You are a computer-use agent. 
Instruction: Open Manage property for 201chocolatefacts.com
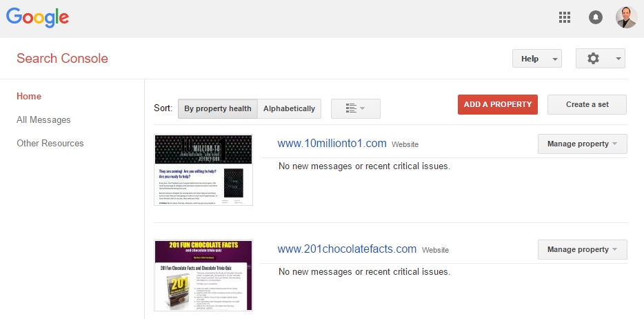[583, 249]
